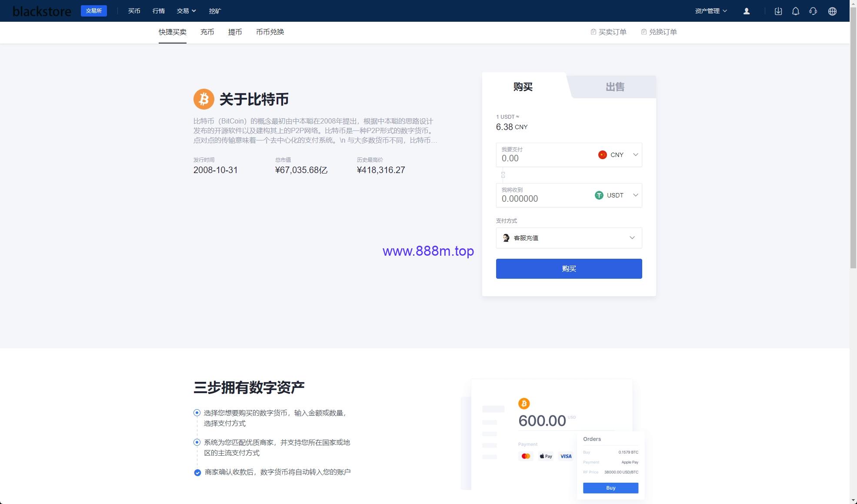Viewport: 857px width, 504px height.
Task: Click the swap icon between amount fields
Action: click(503, 175)
